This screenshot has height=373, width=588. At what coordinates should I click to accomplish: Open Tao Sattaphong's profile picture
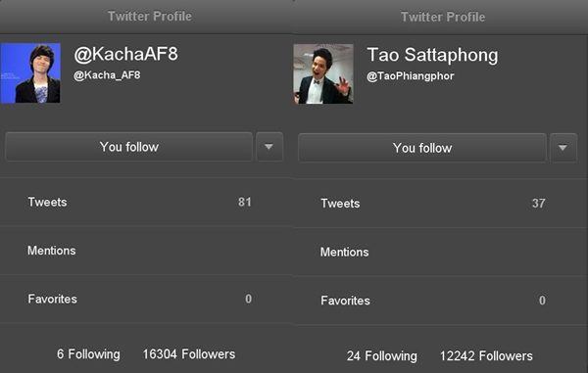(x=323, y=73)
